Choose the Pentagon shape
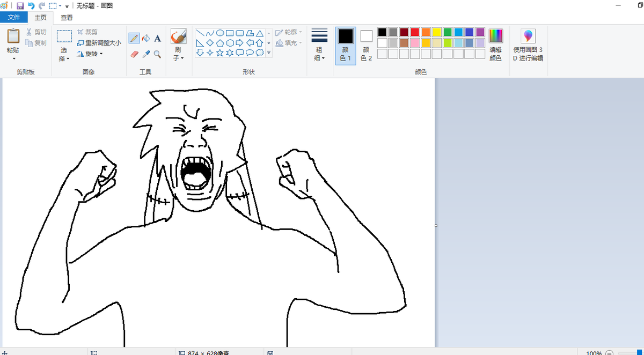 [x=220, y=43]
